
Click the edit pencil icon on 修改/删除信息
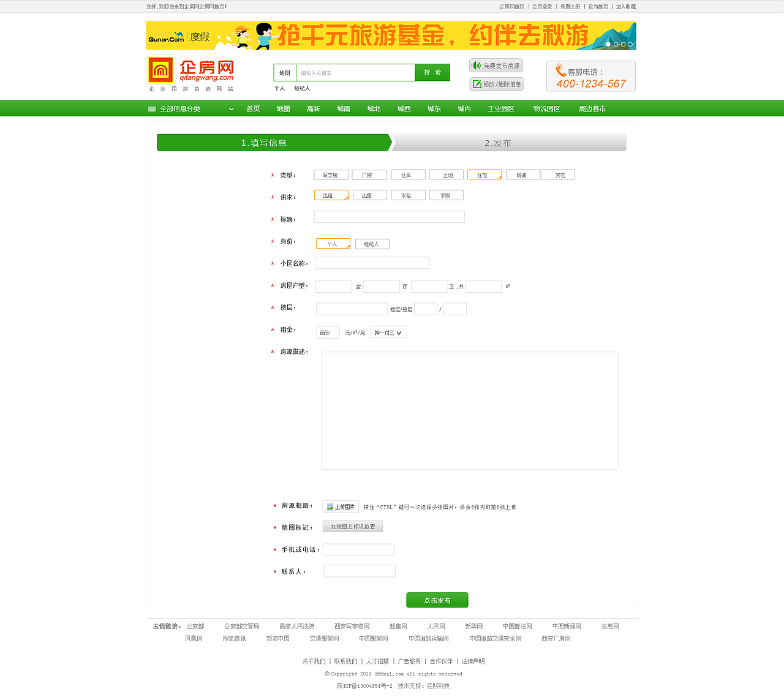[477, 84]
